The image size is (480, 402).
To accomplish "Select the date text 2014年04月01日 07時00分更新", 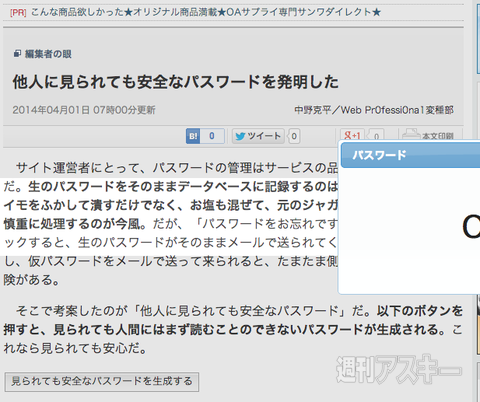I will pos(84,110).
